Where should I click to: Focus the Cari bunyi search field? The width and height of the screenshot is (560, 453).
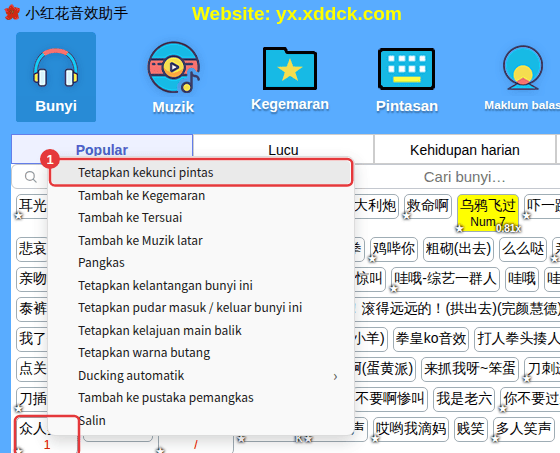[464, 177]
